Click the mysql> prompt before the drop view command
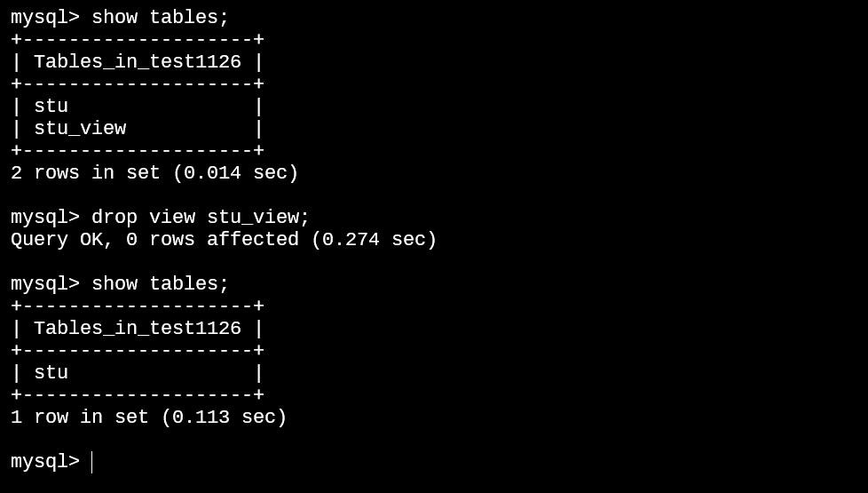This screenshot has width=868, height=493. coord(44,218)
